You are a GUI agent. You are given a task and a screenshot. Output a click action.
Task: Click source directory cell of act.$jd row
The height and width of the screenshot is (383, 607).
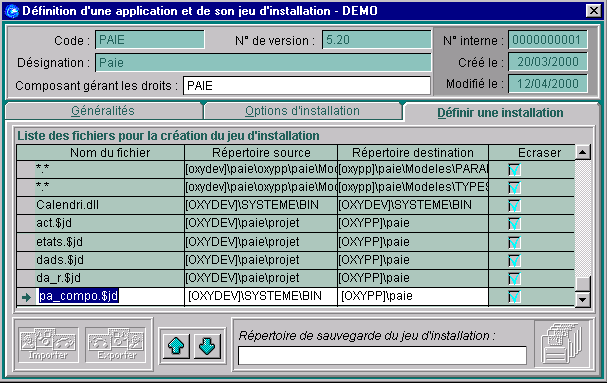pyautogui.click(x=261, y=223)
